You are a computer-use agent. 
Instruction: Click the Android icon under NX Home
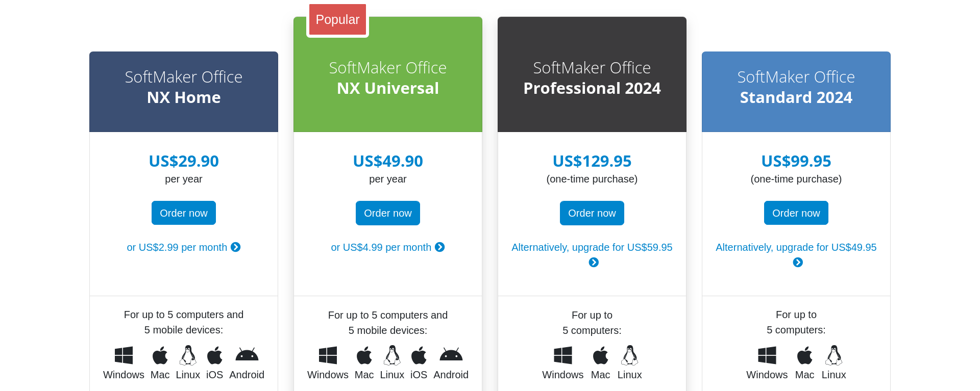tap(247, 355)
